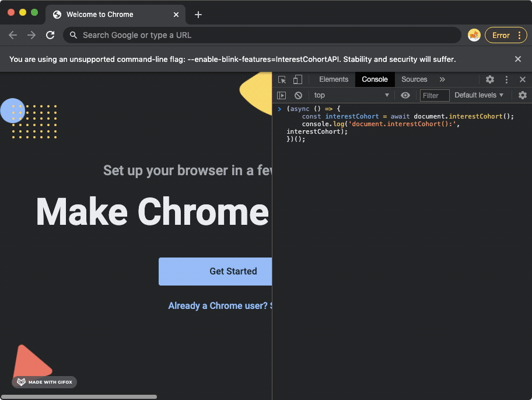
Task: Follow the Already a Chrome user link
Action: 220,305
